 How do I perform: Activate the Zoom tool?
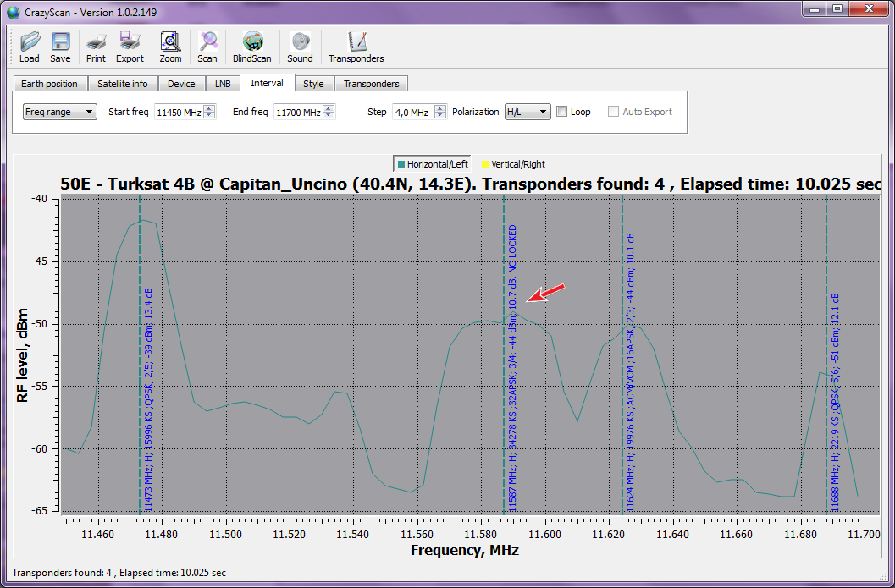tap(170, 42)
